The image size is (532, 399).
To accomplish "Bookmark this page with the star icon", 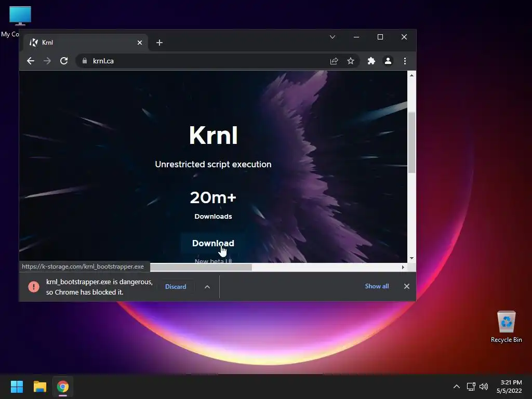I will pos(351,61).
